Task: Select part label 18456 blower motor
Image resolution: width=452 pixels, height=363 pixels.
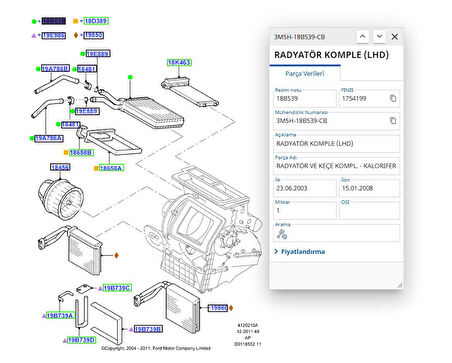Action: 60,167
